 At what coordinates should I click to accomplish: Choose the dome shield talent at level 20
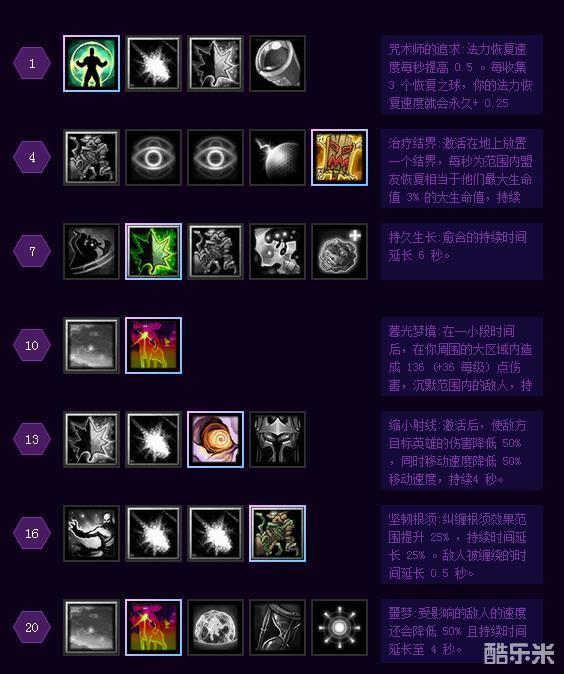pyautogui.click(x=215, y=627)
